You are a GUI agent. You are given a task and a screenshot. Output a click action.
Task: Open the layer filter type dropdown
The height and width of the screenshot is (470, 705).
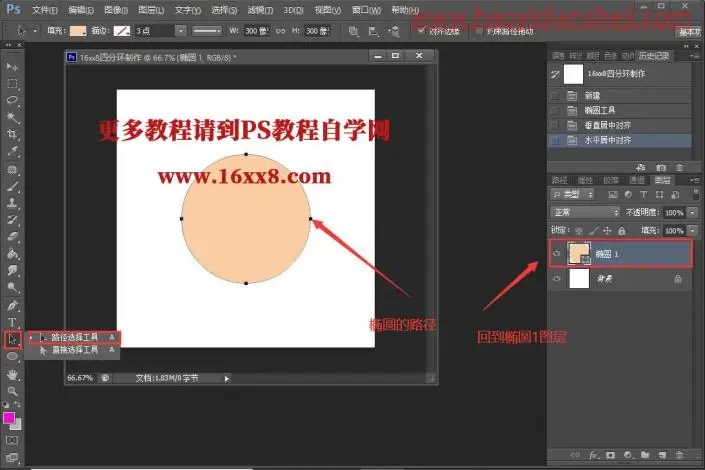point(573,194)
